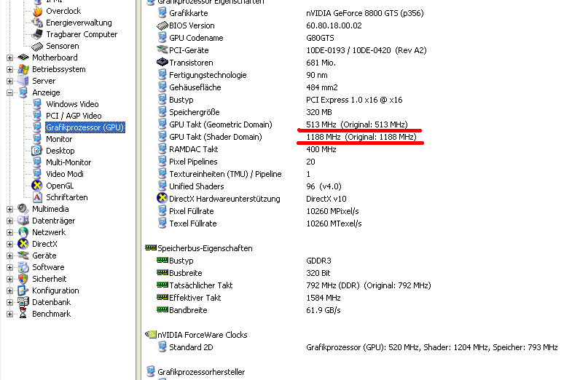Expand the Netzwerk tree node
Image resolution: width=588 pixels, height=380 pixels.
9,232
